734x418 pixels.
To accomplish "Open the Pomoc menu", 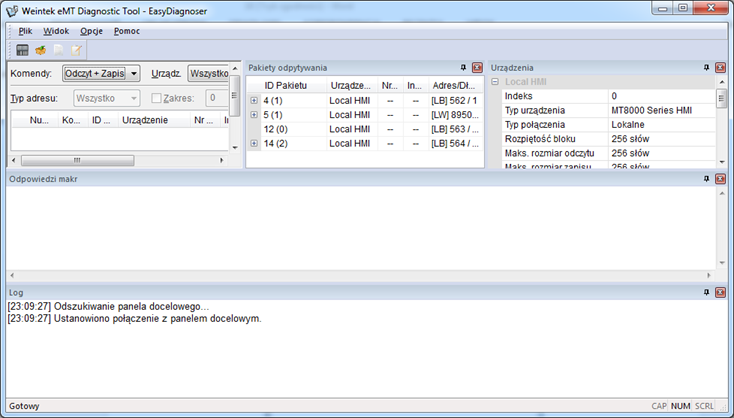I will (x=127, y=31).
